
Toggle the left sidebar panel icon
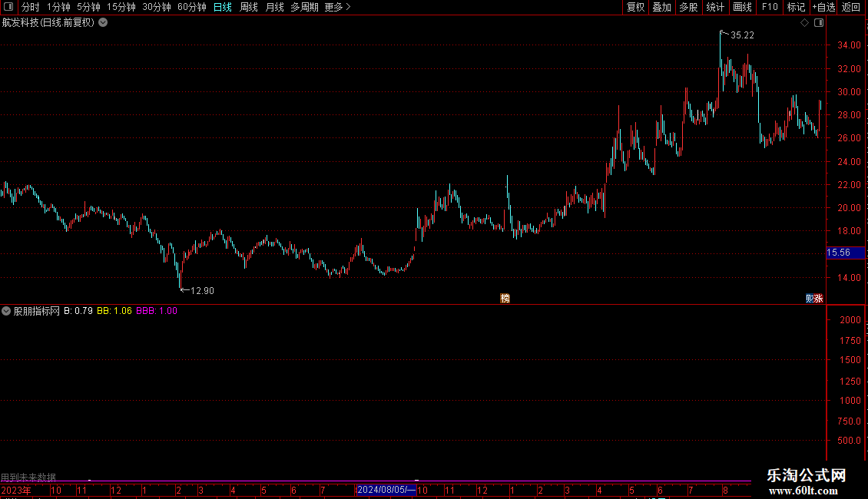(x=8, y=7)
